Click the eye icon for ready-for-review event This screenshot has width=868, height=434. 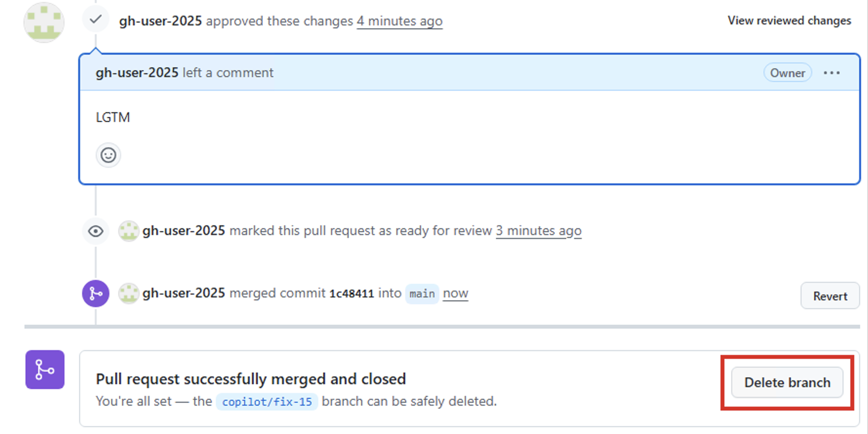click(x=96, y=231)
